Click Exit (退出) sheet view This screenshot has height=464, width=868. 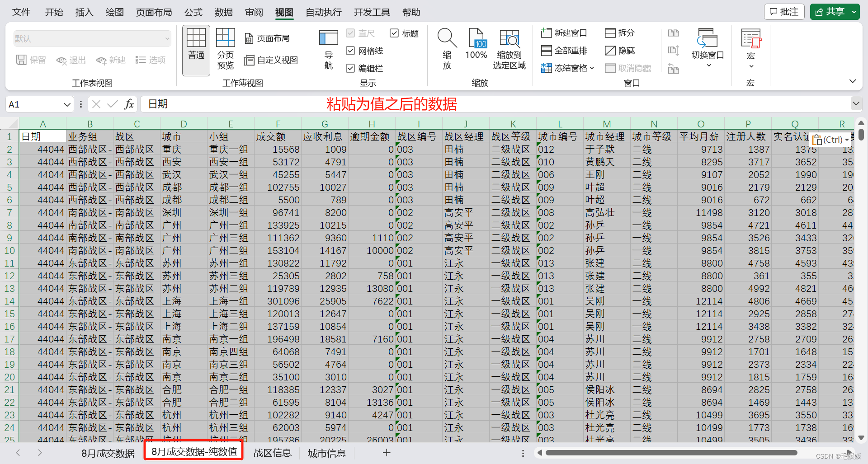point(71,60)
